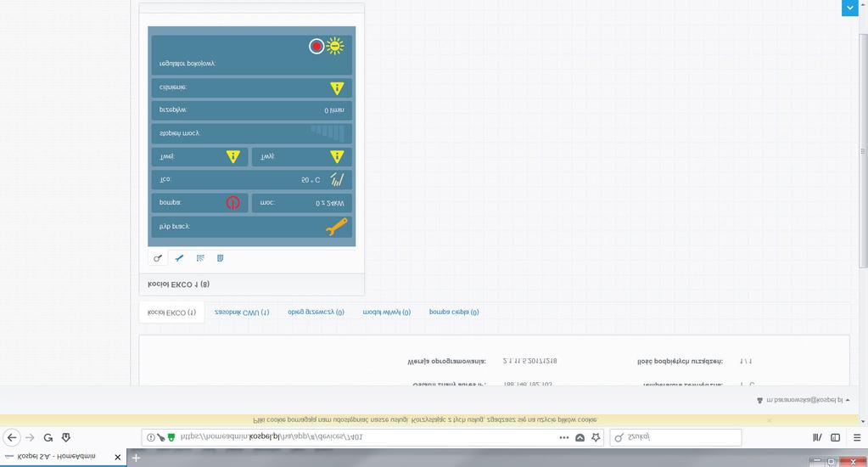Click the green padlock security icon
This screenshot has height=467, width=868.
pos(171,437)
